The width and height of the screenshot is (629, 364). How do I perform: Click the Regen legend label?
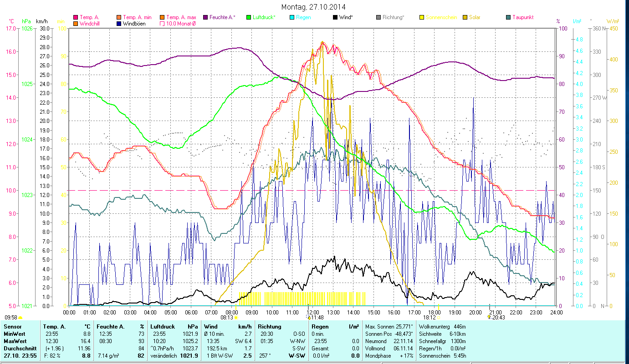click(304, 18)
